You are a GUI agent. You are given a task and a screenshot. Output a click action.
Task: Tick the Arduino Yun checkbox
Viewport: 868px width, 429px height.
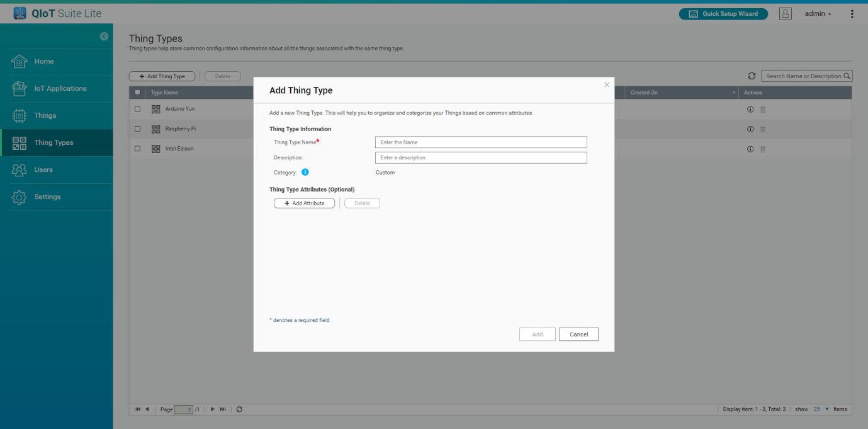(x=138, y=109)
